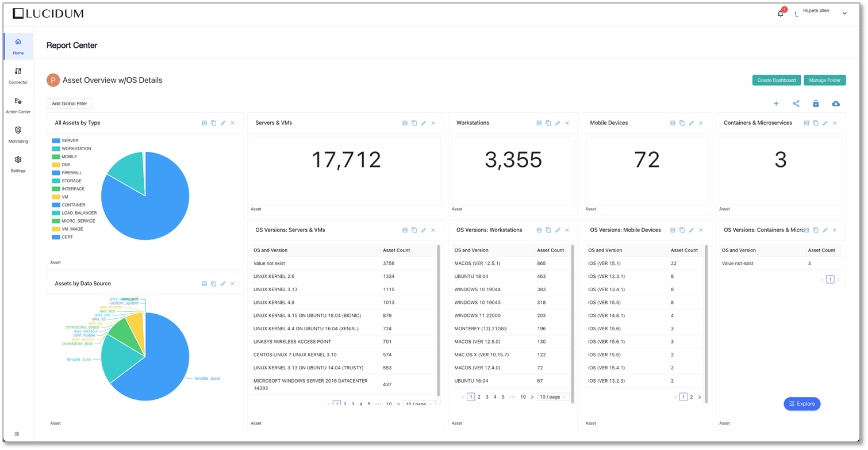Jump to page 10 of Workstations table
This screenshot has width=868, height=450.
[523, 397]
